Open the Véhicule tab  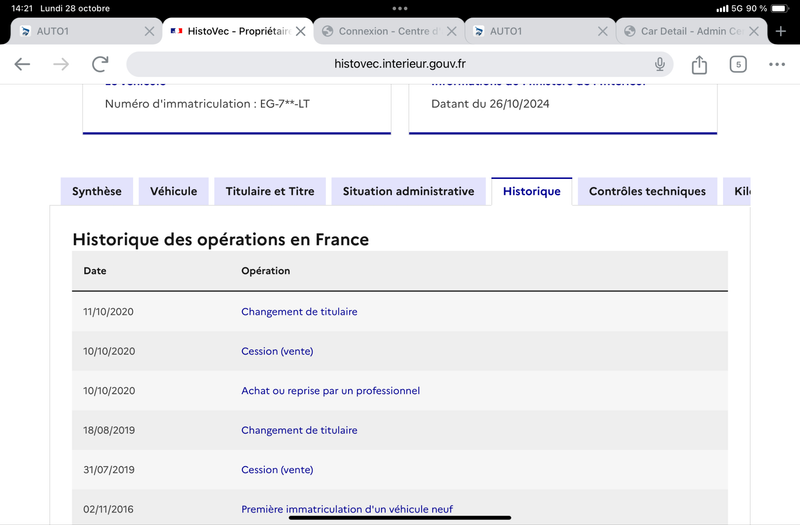tap(173, 191)
